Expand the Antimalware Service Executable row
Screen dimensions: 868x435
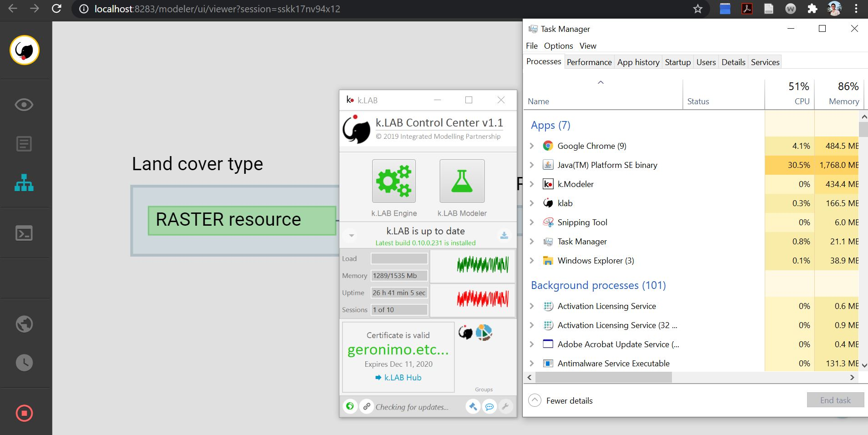[x=531, y=363]
